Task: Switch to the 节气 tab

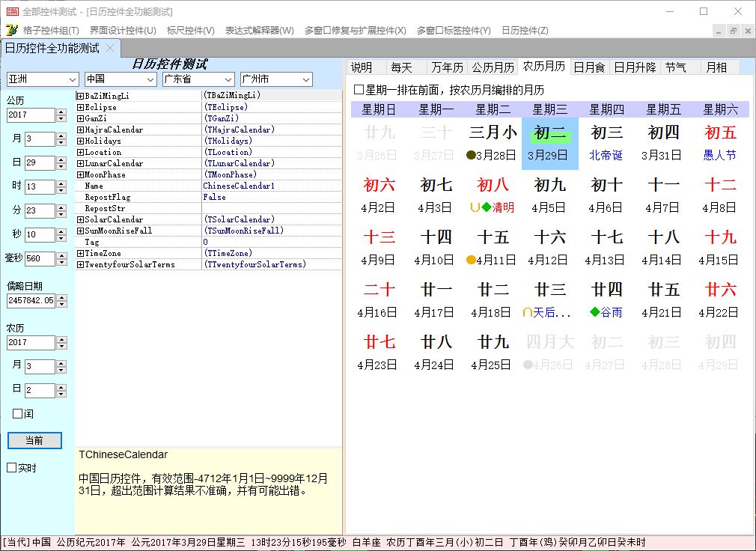Action: pyautogui.click(x=680, y=67)
